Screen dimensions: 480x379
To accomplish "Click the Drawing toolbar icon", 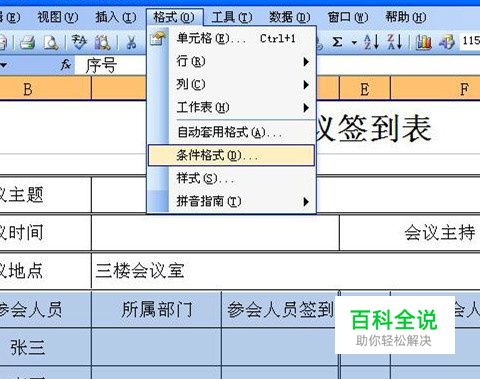I will [447, 42].
